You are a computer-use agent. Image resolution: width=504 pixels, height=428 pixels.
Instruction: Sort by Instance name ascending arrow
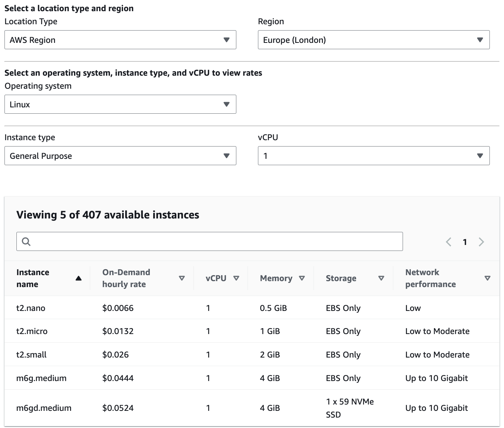click(x=78, y=278)
